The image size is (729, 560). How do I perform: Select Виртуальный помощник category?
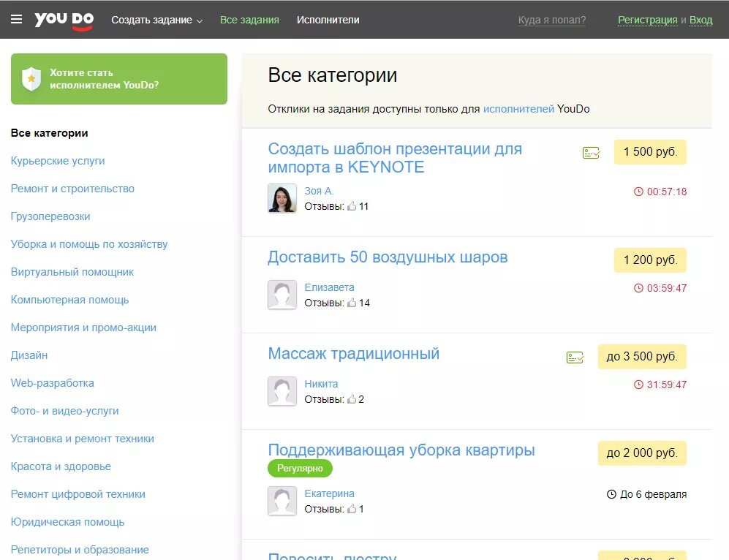click(72, 272)
